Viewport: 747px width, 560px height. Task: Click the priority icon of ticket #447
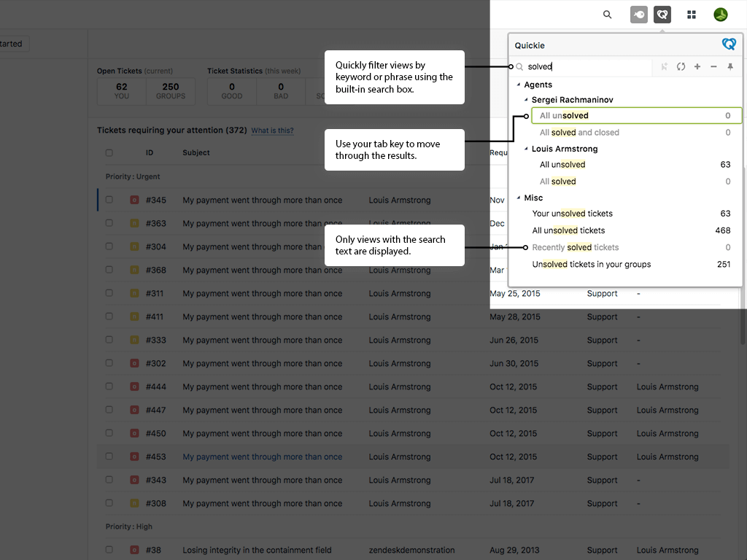pos(134,410)
